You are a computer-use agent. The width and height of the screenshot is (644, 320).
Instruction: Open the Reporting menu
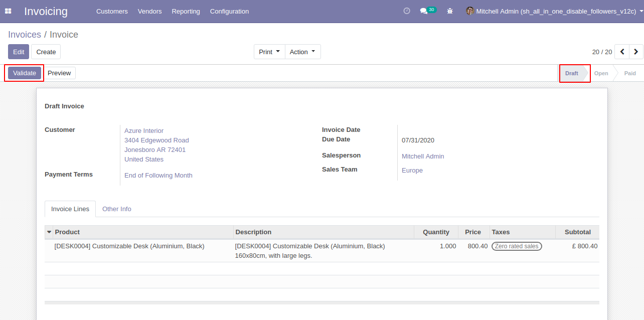tap(186, 11)
